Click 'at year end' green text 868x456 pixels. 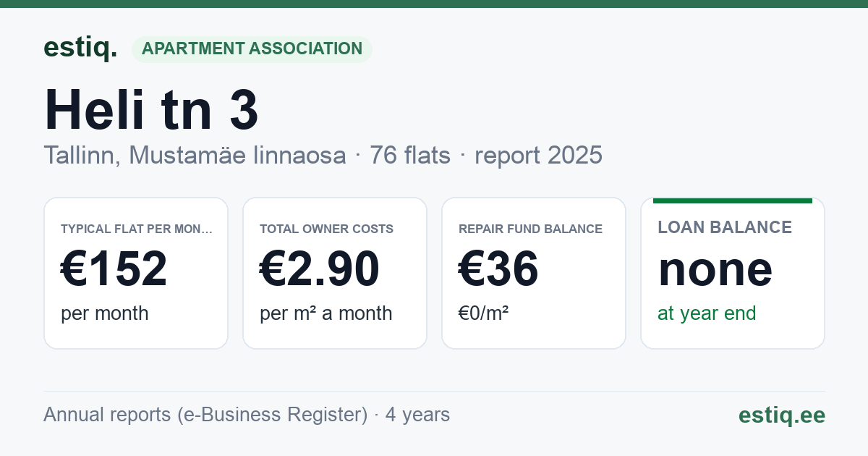pos(707,313)
